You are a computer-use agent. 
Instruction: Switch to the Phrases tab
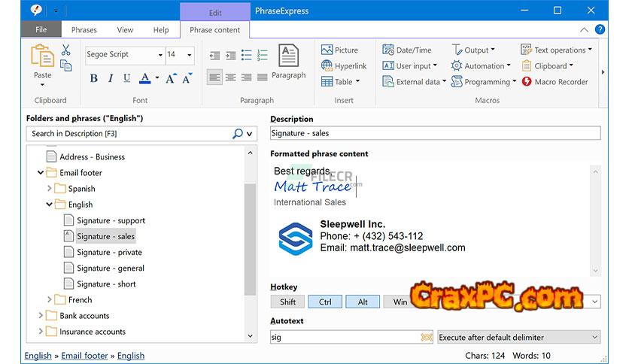84,30
